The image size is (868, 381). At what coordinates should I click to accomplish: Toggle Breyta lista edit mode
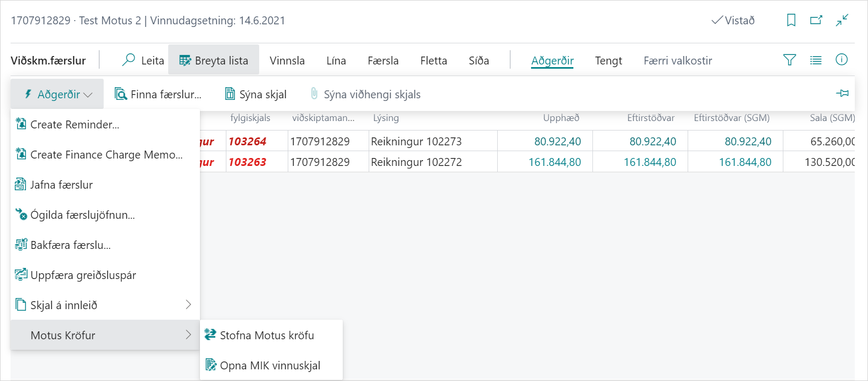click(214, 61)
